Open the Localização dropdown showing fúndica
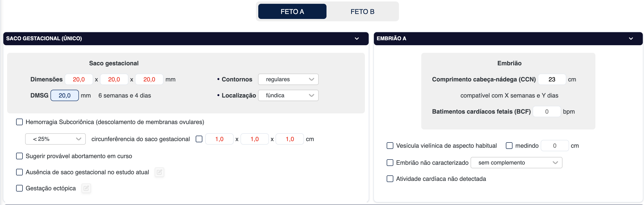 click(288, 95)
